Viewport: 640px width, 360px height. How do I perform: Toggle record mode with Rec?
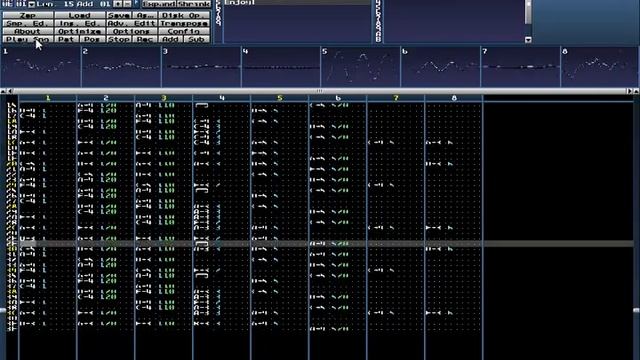(145, 40)
